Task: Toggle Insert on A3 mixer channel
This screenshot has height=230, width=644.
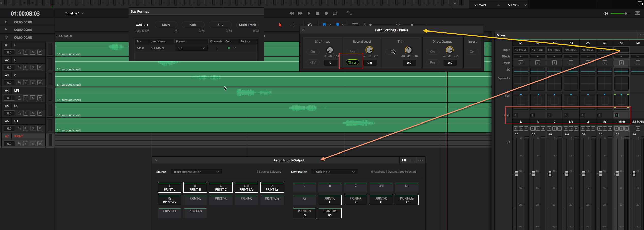Action: pos(554,63)
